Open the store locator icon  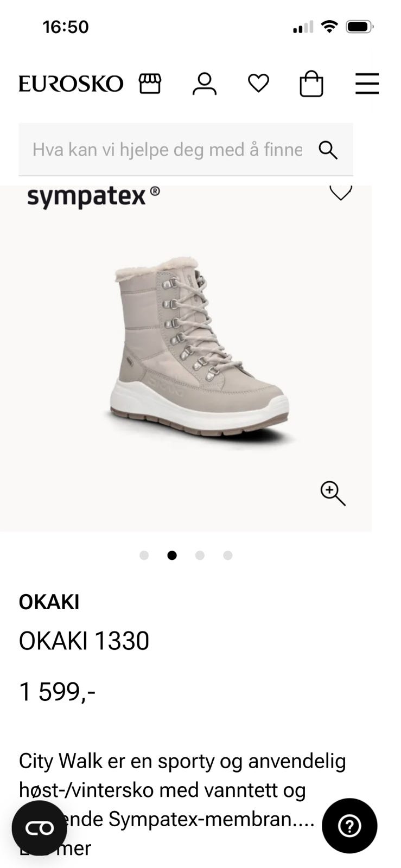click(150, 84)
